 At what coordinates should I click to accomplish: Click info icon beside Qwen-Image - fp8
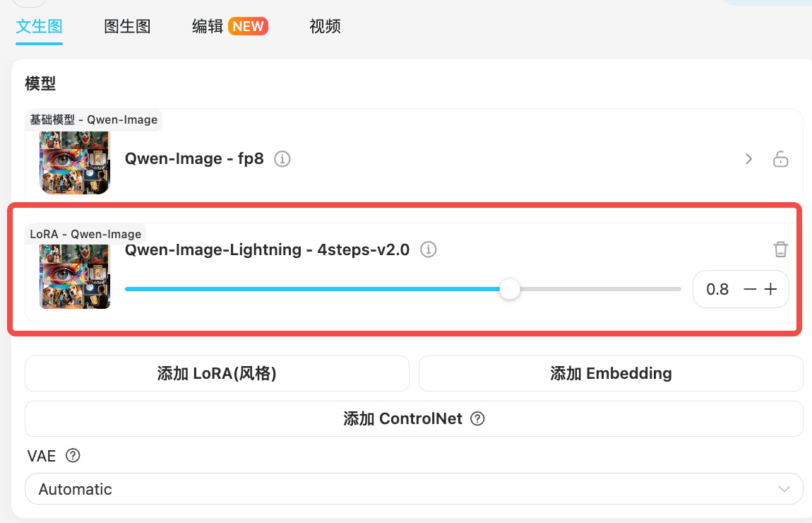coord(282,159)
